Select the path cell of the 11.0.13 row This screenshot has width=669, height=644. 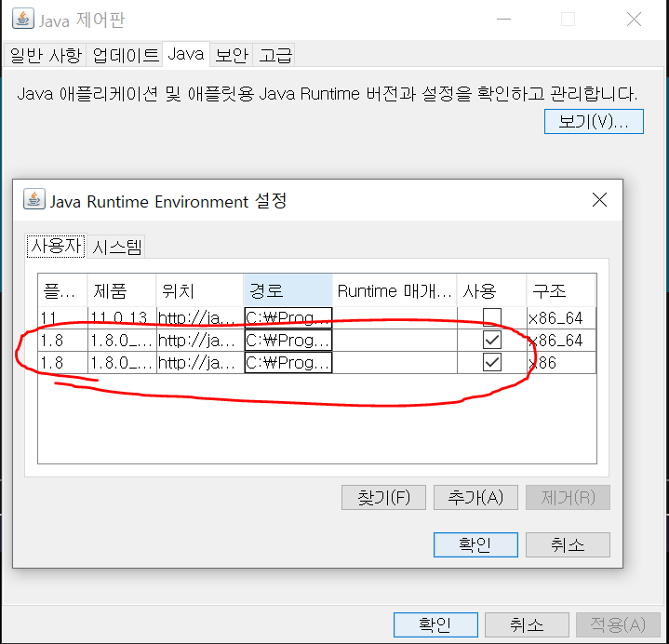pyautogui.click(x=288, y=318)
